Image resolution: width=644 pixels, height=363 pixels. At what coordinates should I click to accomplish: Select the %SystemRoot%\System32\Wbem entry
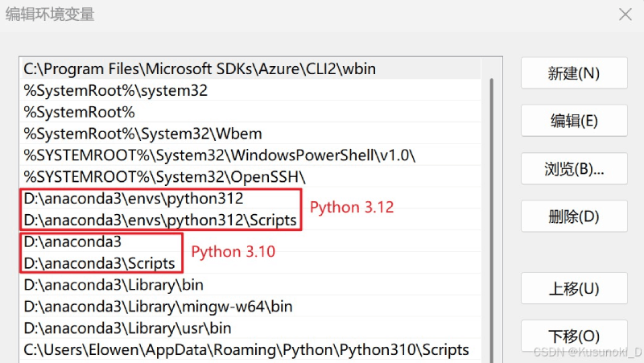point(250,134)
